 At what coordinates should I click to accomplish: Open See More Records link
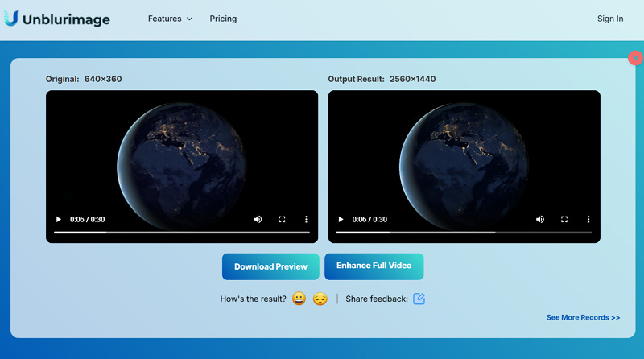coord(583,318)
